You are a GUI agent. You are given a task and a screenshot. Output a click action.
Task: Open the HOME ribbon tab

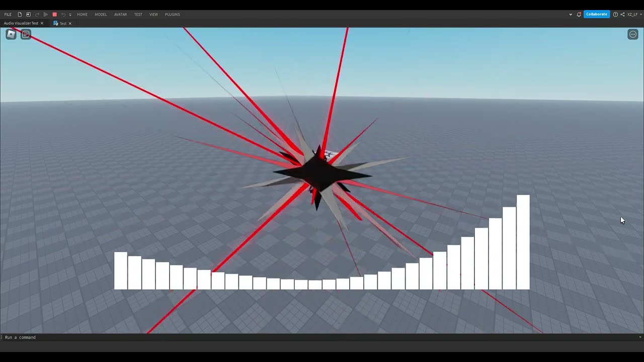pyautogui.click(x=82, y=15)
